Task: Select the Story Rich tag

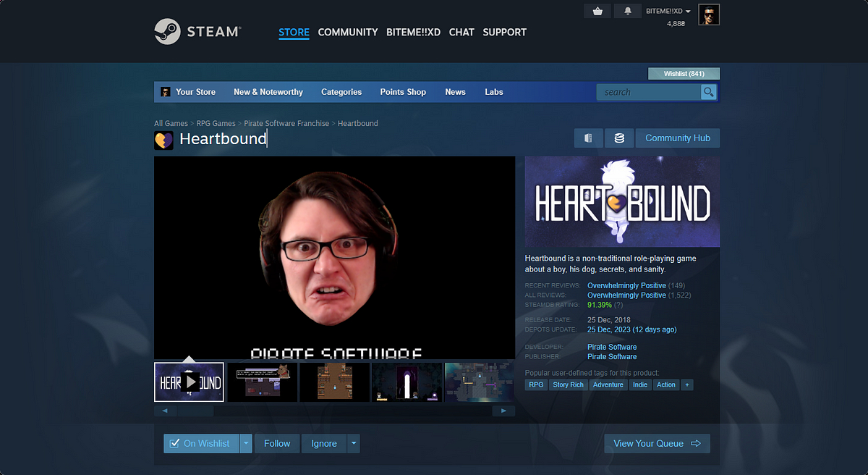Action: 569,384
